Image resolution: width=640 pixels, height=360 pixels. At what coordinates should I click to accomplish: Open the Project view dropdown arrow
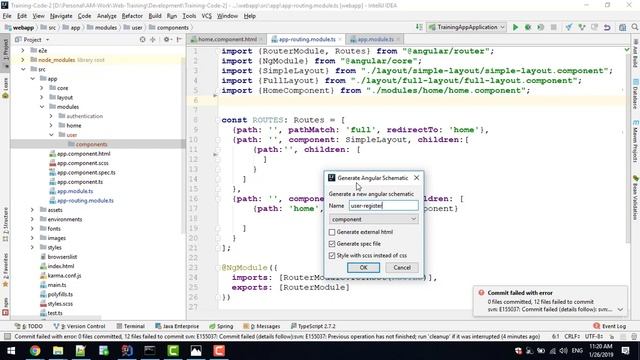47,40
